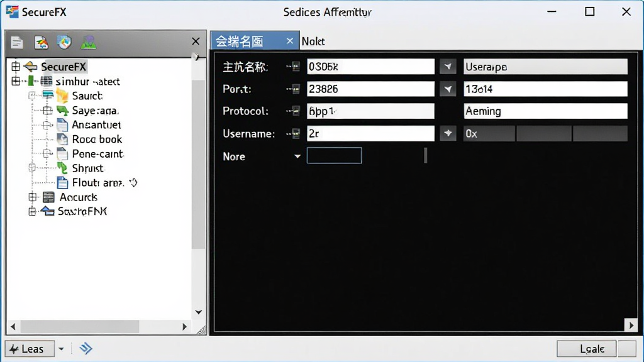
Task: Click the Lsale button
Action: tap(587, 349)
